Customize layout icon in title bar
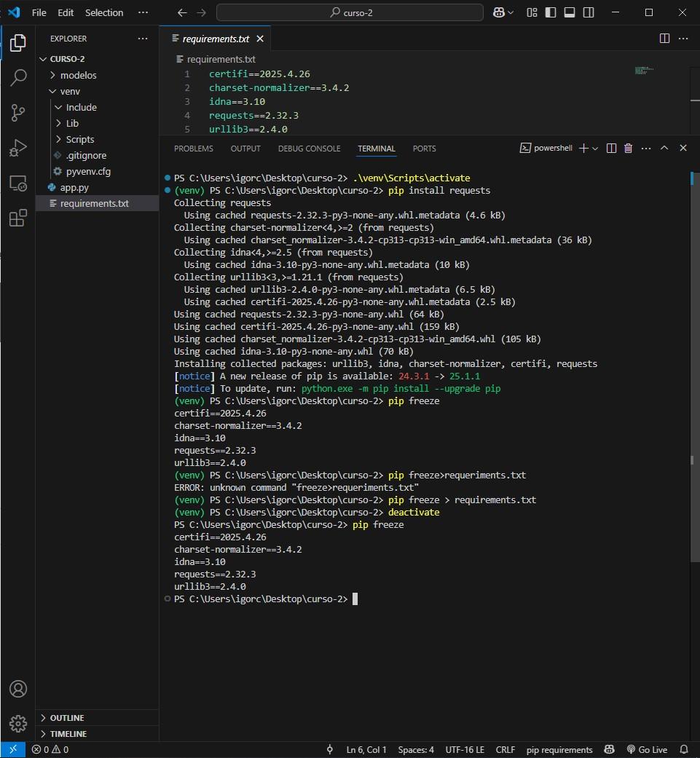700x758 pixels. (532, 12)
